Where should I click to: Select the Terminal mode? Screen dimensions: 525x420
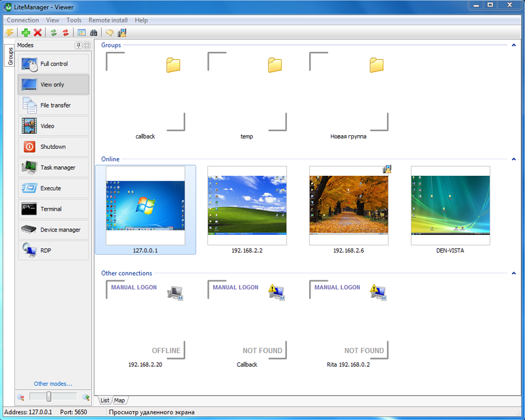point(53,209)
